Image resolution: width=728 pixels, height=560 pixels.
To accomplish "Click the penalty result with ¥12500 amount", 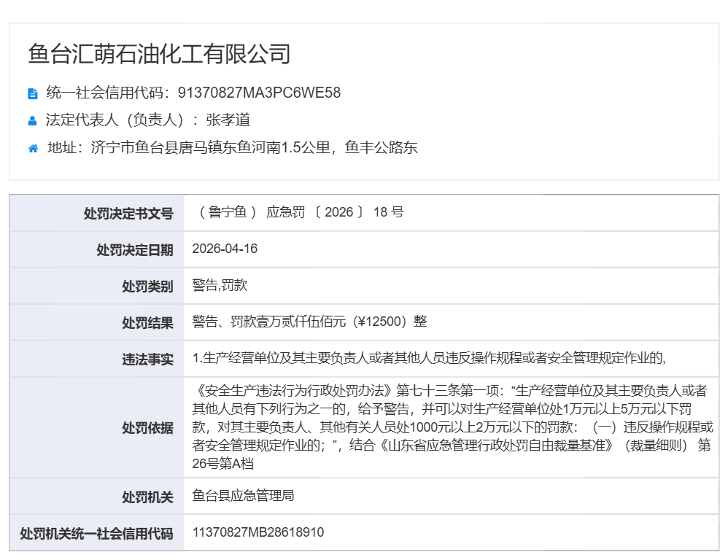I will 309,322.
